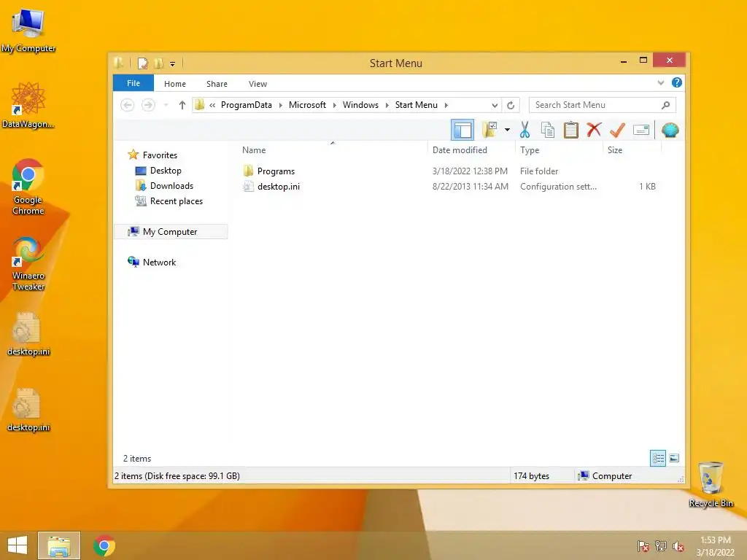Switch to the Home ribbon tab
747x560 pixels.
point(175,84)
